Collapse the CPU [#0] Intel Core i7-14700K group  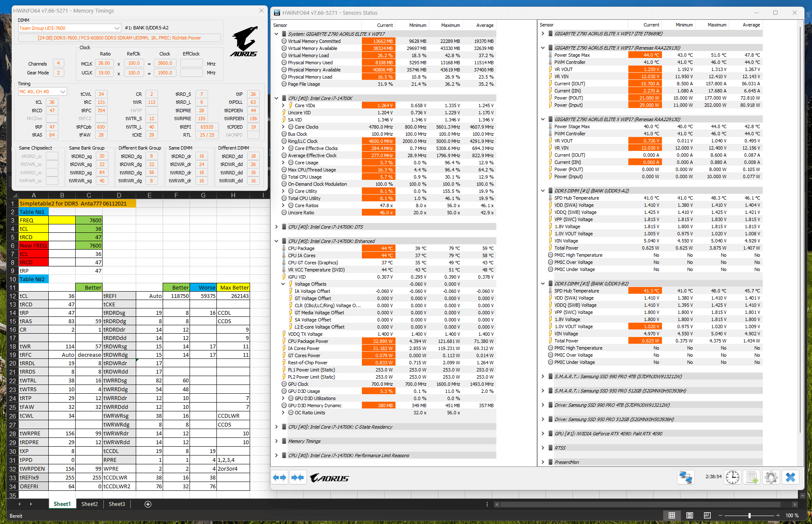[x=276, y=98]
